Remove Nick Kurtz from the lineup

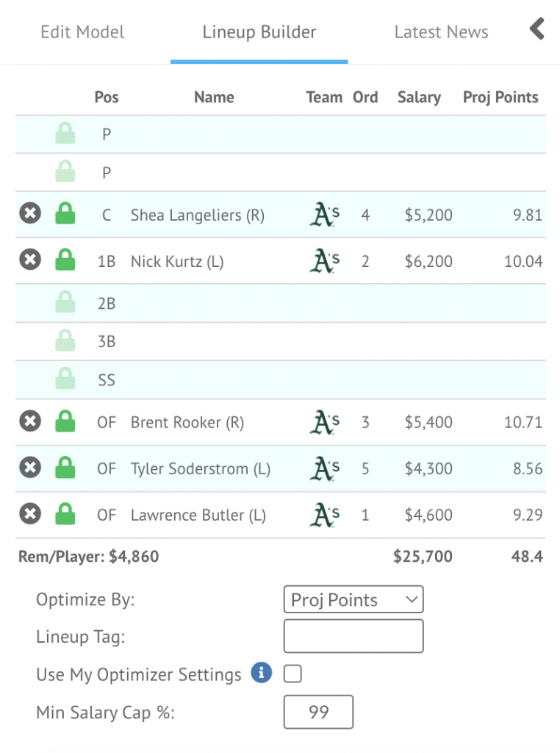pyautogui.click(x=29, y=260)
